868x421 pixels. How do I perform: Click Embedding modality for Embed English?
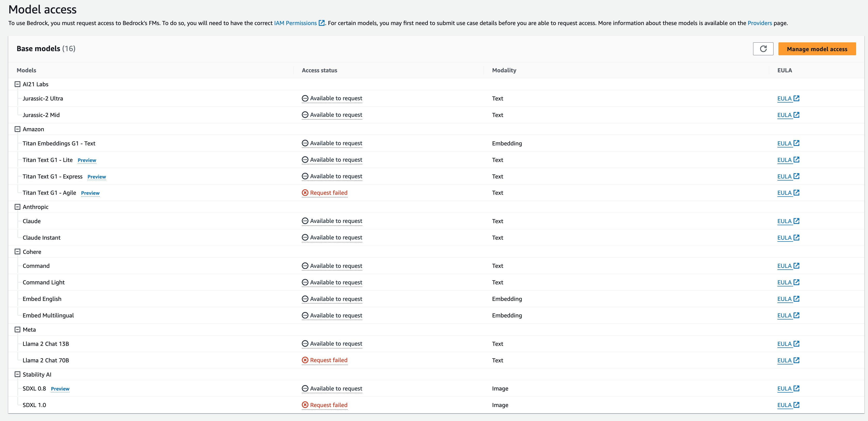507,299
